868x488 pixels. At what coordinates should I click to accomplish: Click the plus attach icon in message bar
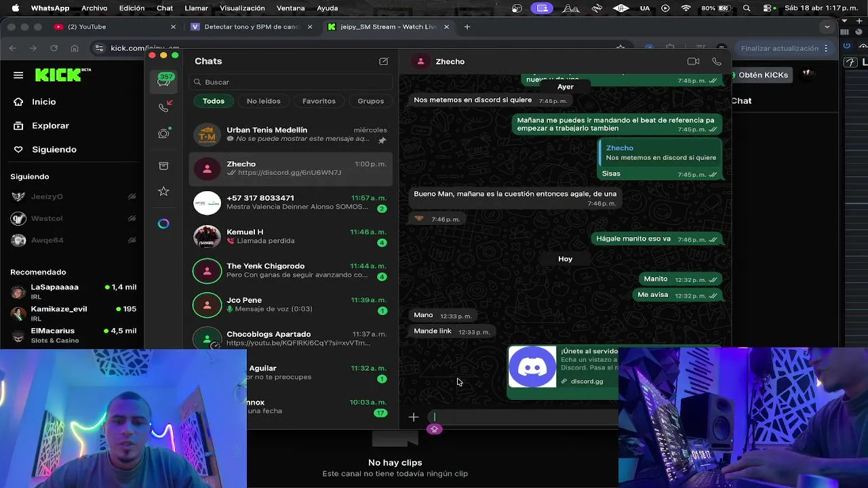tap(414, 418)
